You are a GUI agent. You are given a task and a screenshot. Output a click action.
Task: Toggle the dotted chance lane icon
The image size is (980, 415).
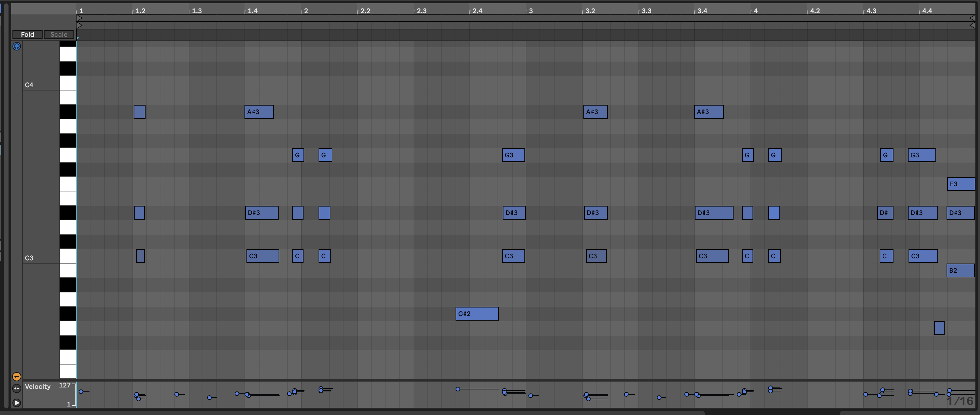[x=17, y=388]
